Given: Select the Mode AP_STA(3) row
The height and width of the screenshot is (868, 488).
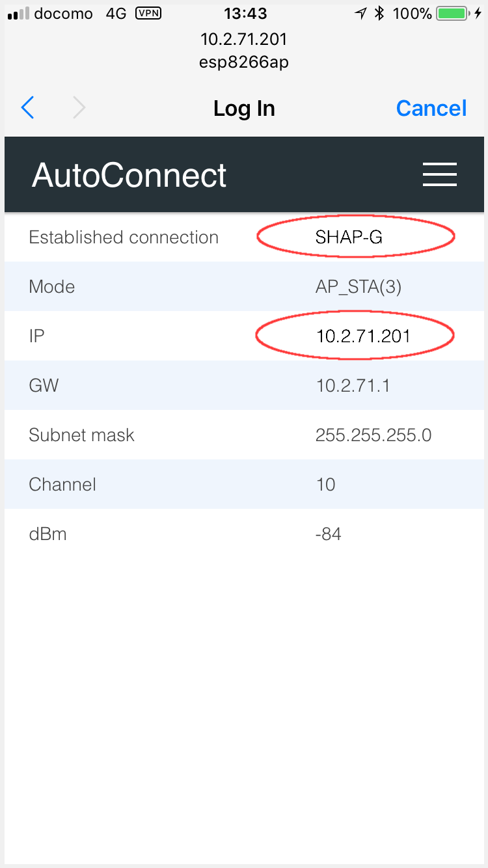Looking at the screenshot, I should (x=244, y=286).
